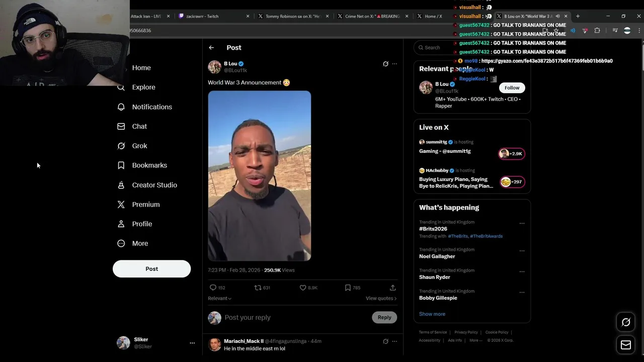Viewport: 644px width, 362px height.
Task: Open three-dot menu on Mariachi_Mack II reply
Action: point(394,341)
